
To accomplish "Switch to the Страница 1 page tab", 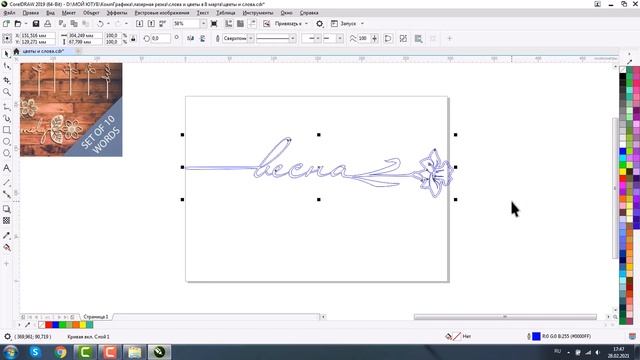I will pos(96,317).
